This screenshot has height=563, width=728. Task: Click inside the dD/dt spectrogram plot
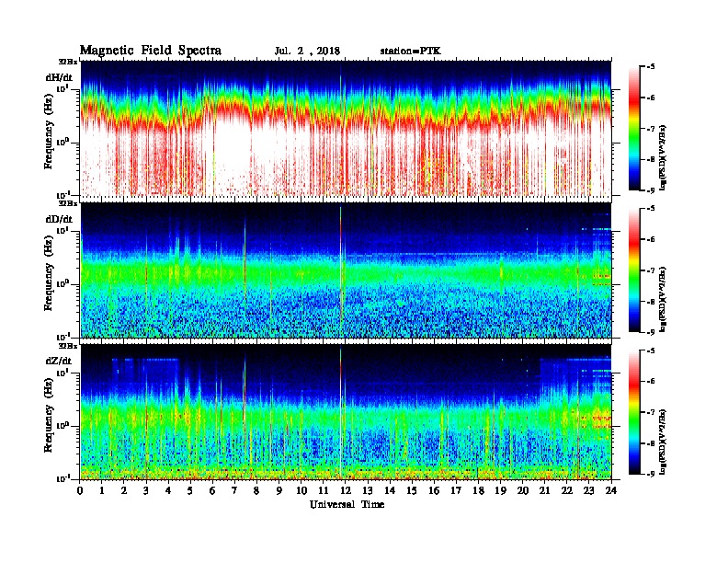pyautogui.click(x=346, y=270)
